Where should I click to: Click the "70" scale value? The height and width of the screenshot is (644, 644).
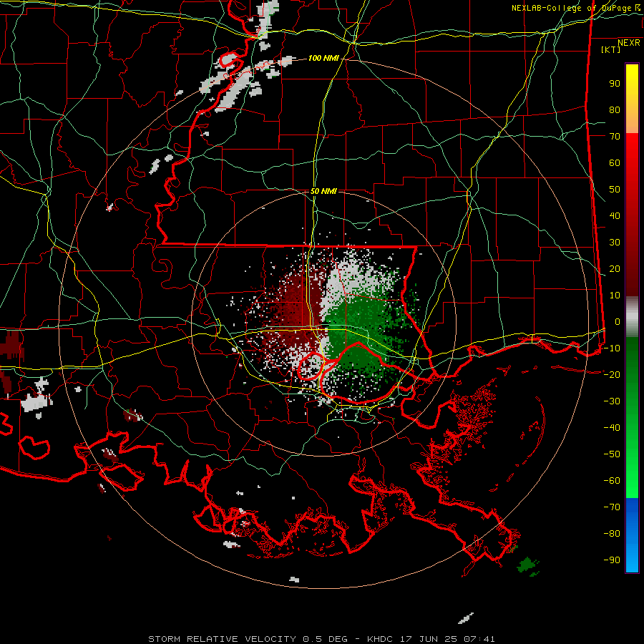(x=615, y=137)
